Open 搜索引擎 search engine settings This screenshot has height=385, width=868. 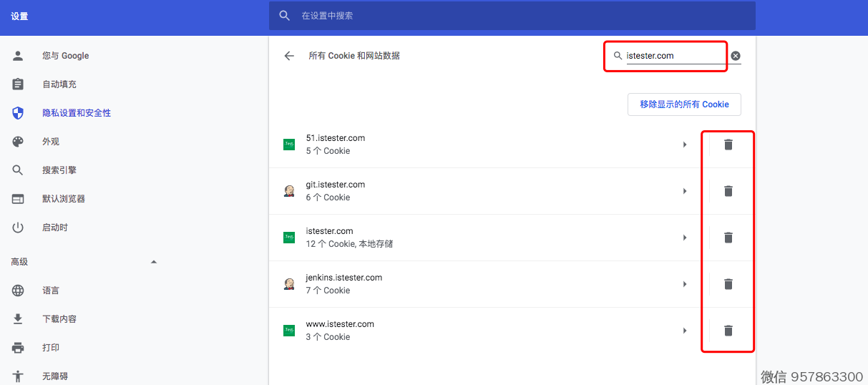[x=59, y=170]
